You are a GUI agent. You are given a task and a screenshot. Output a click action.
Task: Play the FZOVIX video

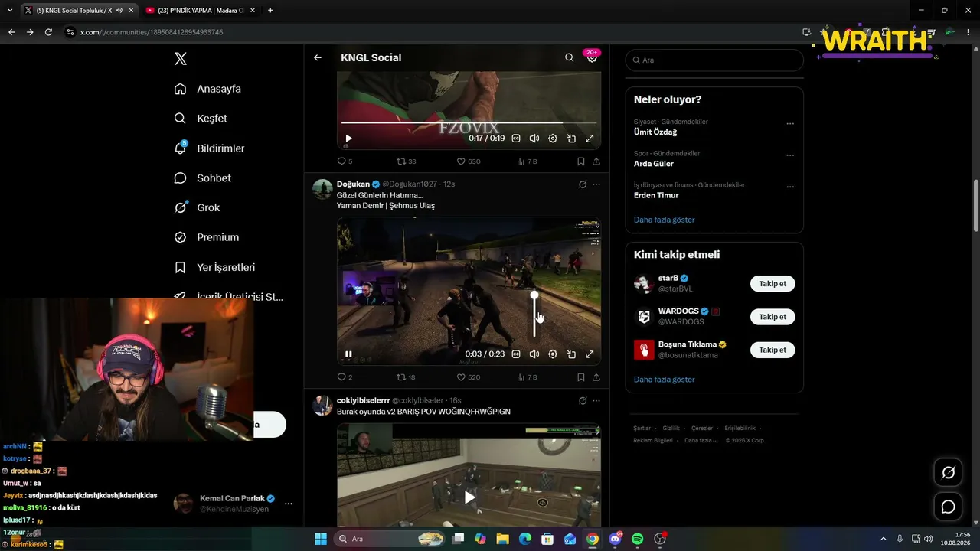[348, 139]
